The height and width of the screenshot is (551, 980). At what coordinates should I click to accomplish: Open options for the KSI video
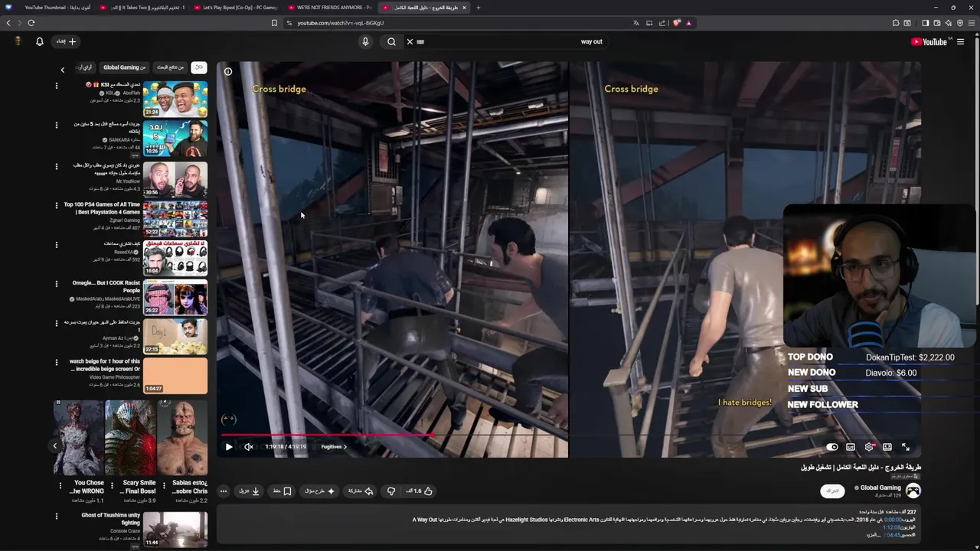click(x=56, y=86)
